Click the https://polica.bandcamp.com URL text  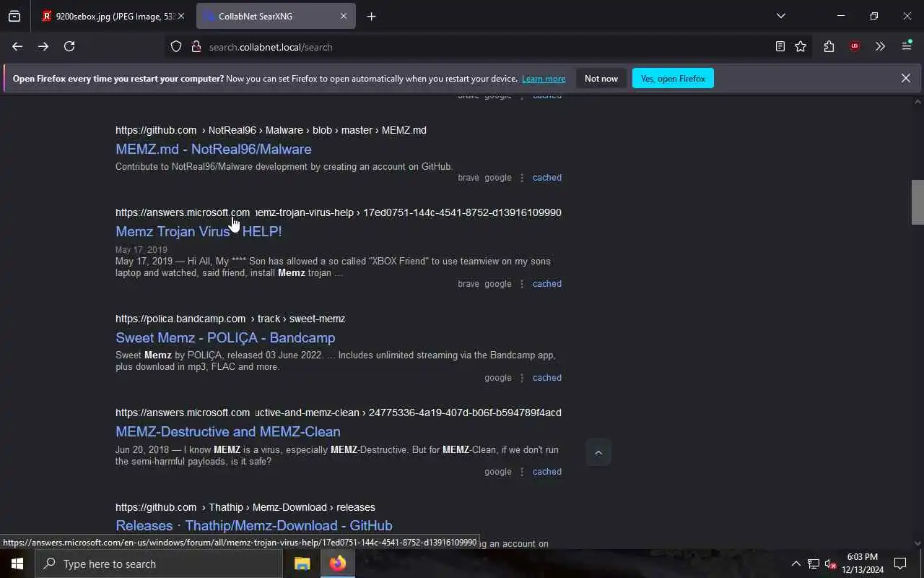(x=180, y=319)
